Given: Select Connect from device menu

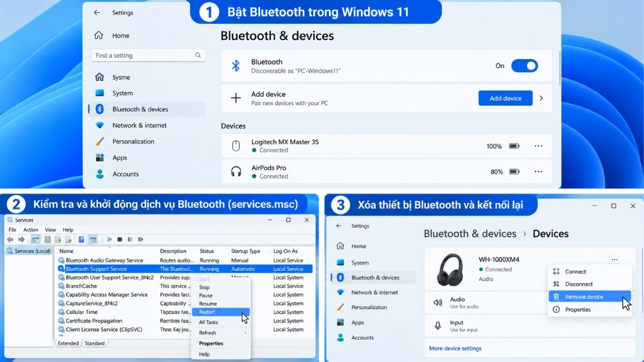Looking at the screenshot, I should click(589, 271).
